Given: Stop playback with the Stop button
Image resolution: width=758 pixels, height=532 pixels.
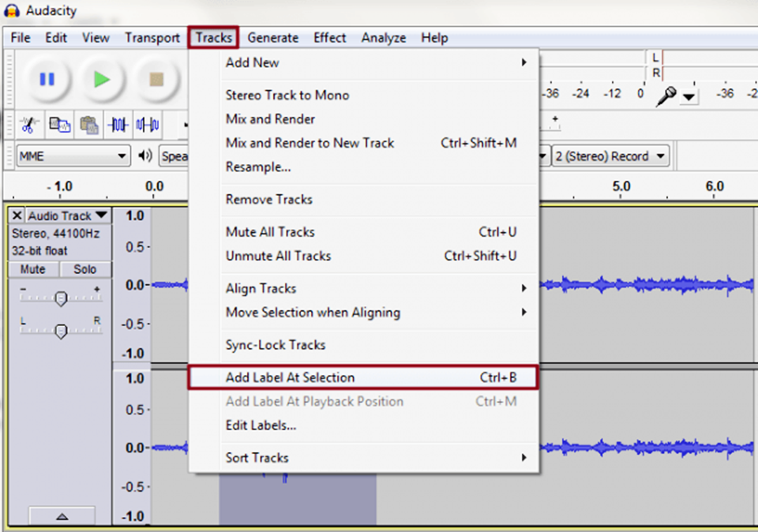Looking at the screenshot, I should click(x=156, y=79).
